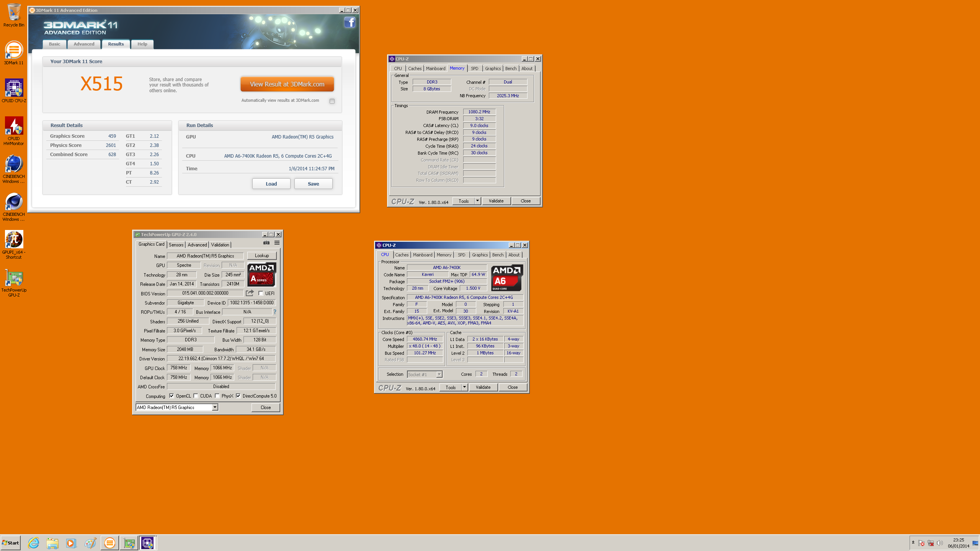Click the Physics Score value 2601

pos(111,145)
